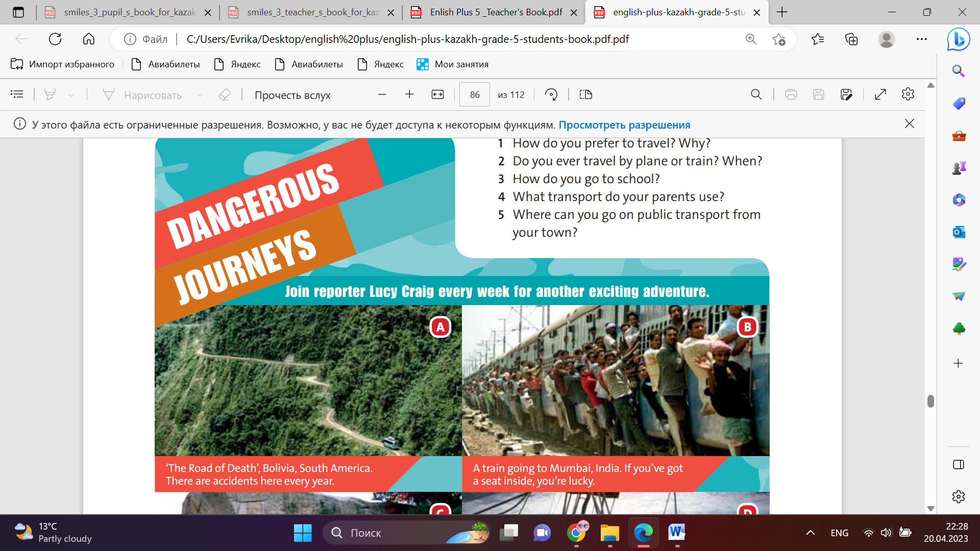Viewport: 980px width, 551px height.
Task: Click the Save As icon in the PDF toolbar
Action: (846, 94)
